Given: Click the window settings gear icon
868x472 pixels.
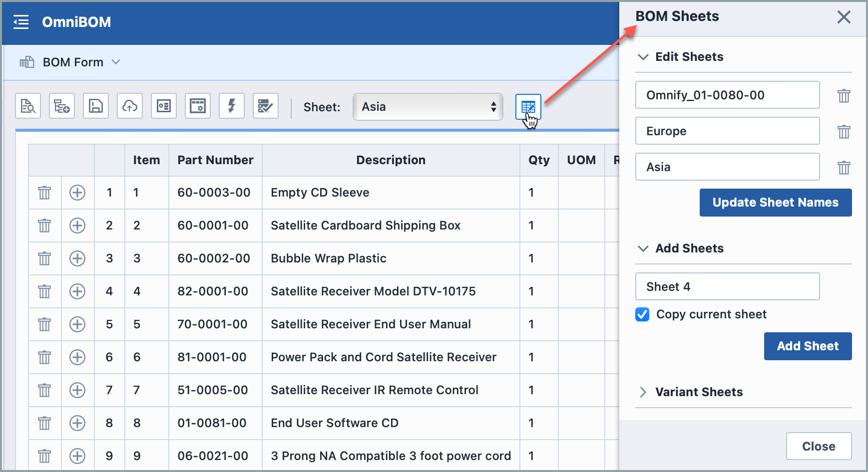Looking at the screenshot, I should [x=198, y=106].
